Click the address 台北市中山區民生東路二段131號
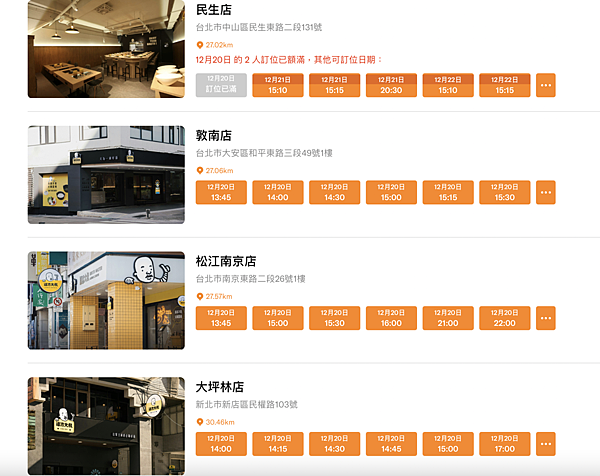Image resolution: width=600 pixels, height=476 pixels. click(x=259, y=28)
